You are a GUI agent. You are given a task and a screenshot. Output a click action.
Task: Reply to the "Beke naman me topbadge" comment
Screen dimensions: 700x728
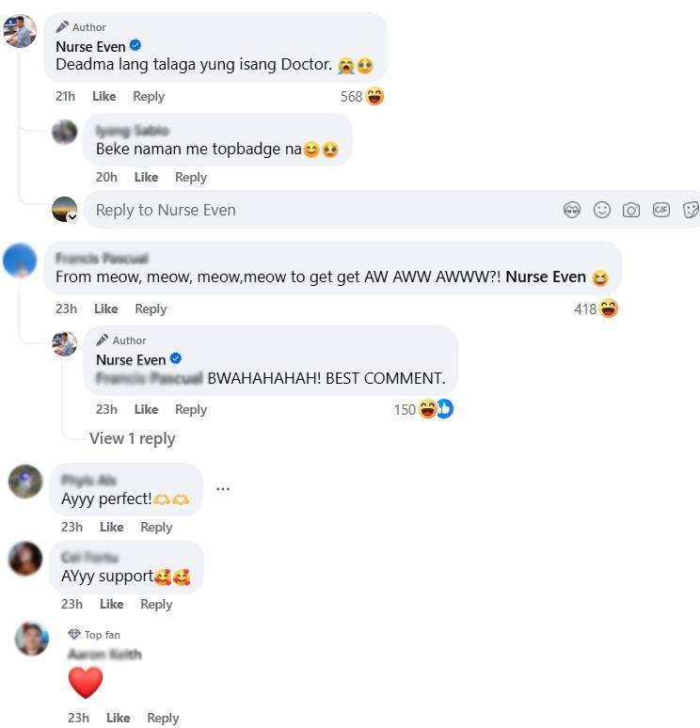191,178
